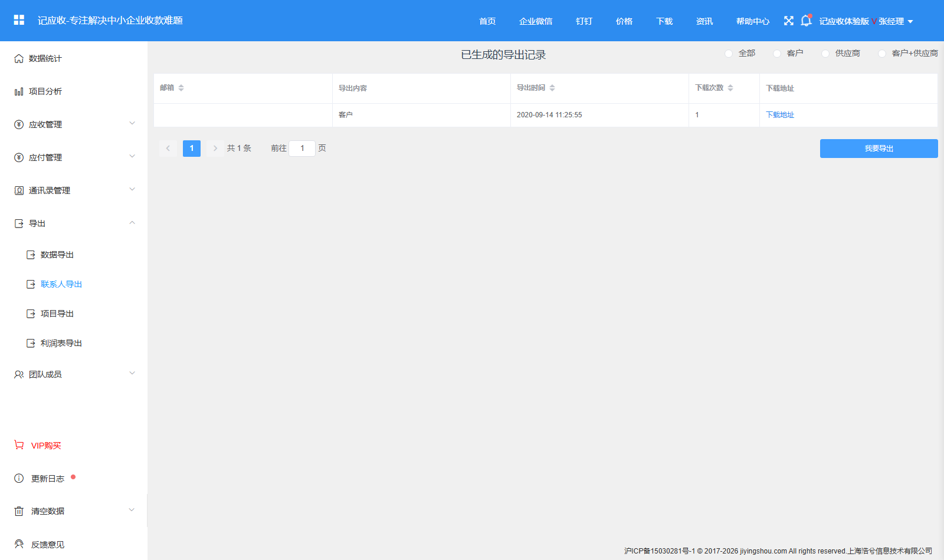
Task: Click the notification bell icon
Action: (x=806, y=21)
